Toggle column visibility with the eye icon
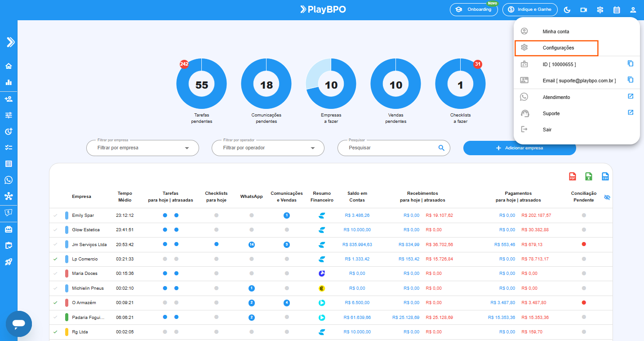Image resolution: width=644 pixels, height=341 pixels. 607,197
